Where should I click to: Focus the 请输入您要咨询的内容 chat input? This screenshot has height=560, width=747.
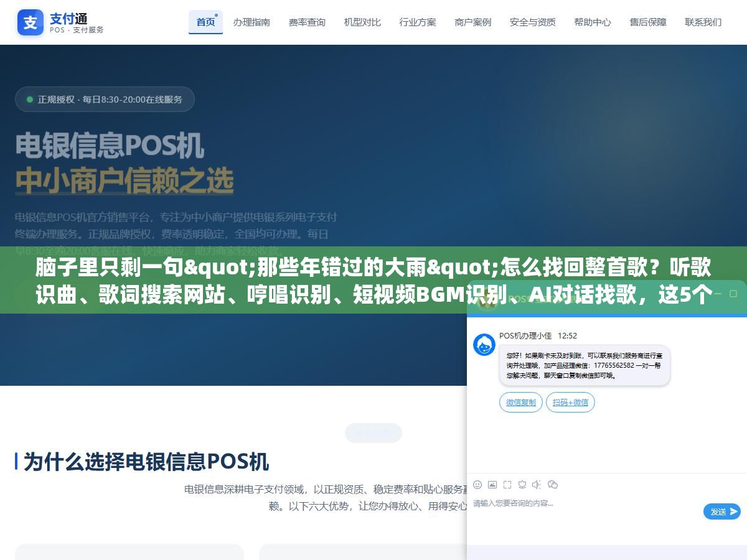[585, 504]
